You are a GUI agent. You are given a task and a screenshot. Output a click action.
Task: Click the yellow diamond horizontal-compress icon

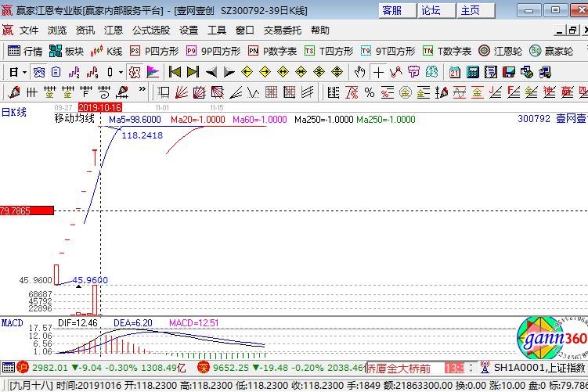(301, 72)
